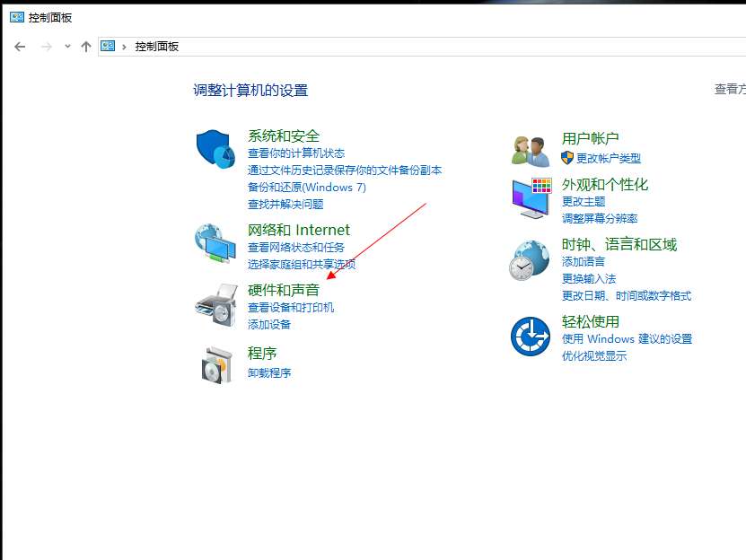Expand the address bar breadcrumb chevron

(124, 47)
